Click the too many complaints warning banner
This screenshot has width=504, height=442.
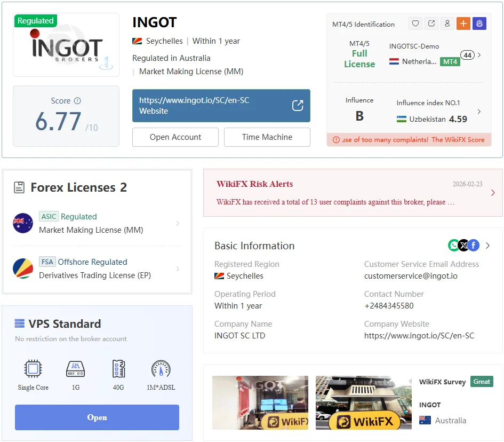[x=409, y=140]
